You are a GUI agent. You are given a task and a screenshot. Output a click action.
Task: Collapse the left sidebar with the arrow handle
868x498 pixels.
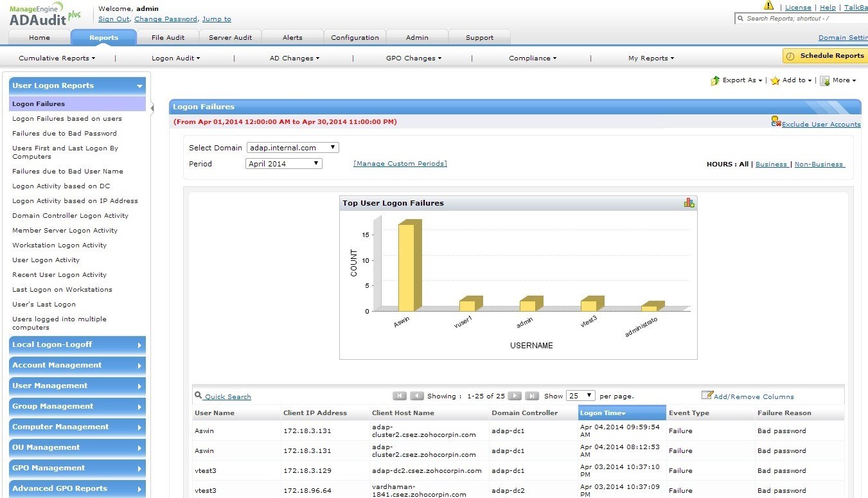click(x=152, y=108)
